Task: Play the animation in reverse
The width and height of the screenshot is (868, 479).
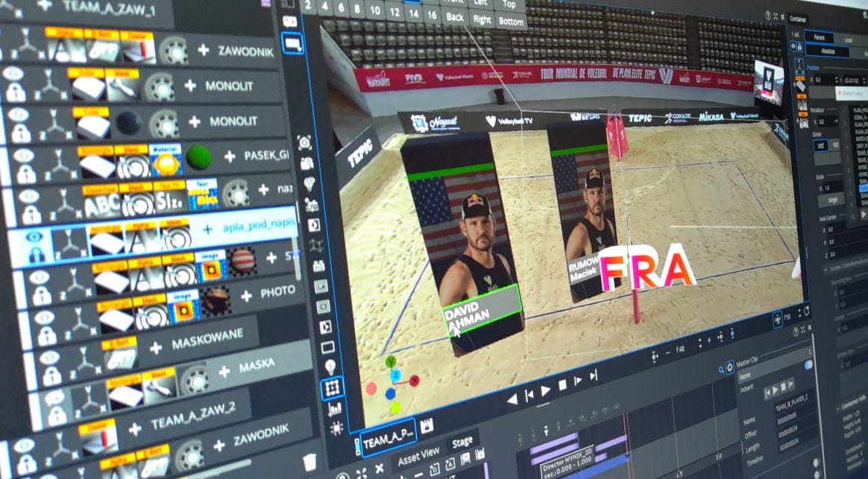Action: (512, 399)
